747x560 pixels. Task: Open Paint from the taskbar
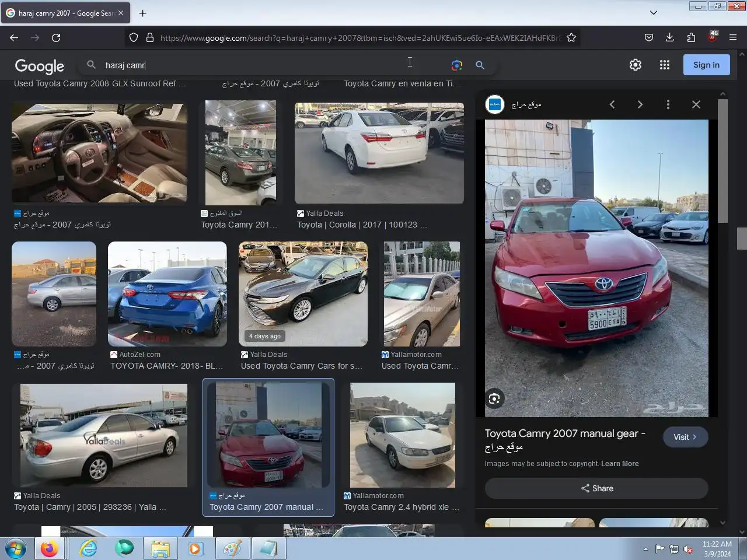click(x=232, y=549)
